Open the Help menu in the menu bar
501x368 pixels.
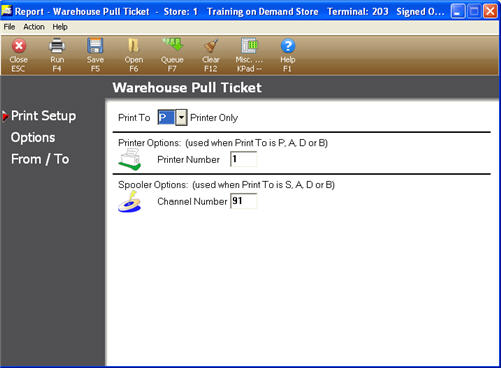[x=60, y=27]
